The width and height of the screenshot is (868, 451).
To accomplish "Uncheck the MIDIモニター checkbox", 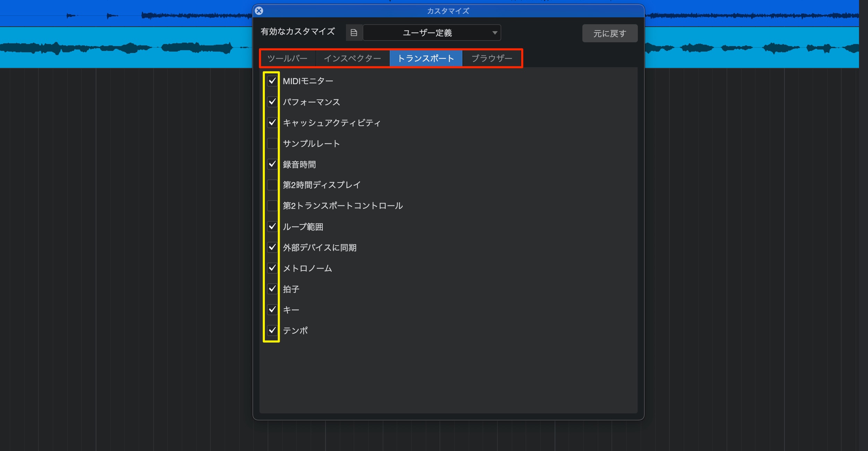I will [x=272, y=81].
